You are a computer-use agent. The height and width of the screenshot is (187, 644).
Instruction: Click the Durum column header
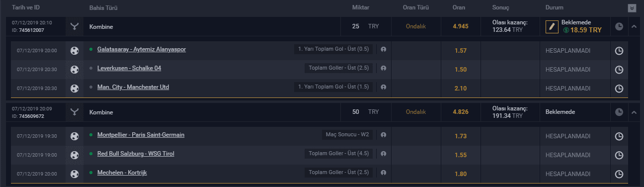[554, 8]
